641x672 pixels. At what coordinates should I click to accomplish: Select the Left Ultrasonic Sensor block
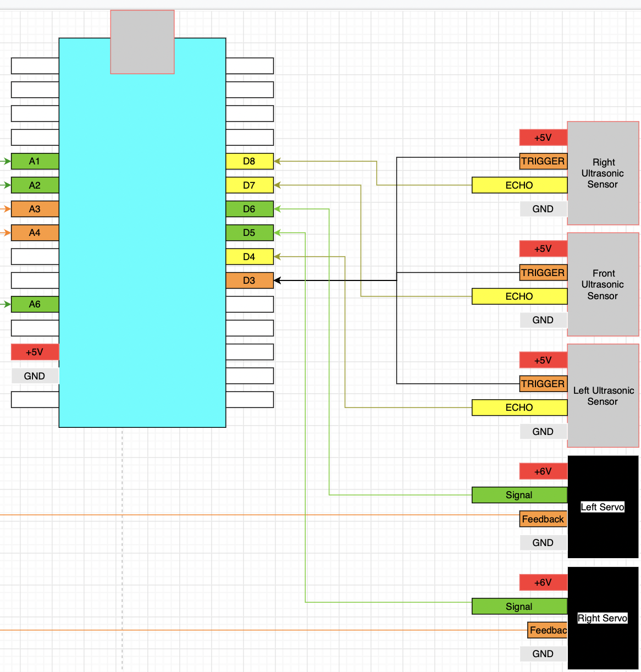(x=603, y=396)
